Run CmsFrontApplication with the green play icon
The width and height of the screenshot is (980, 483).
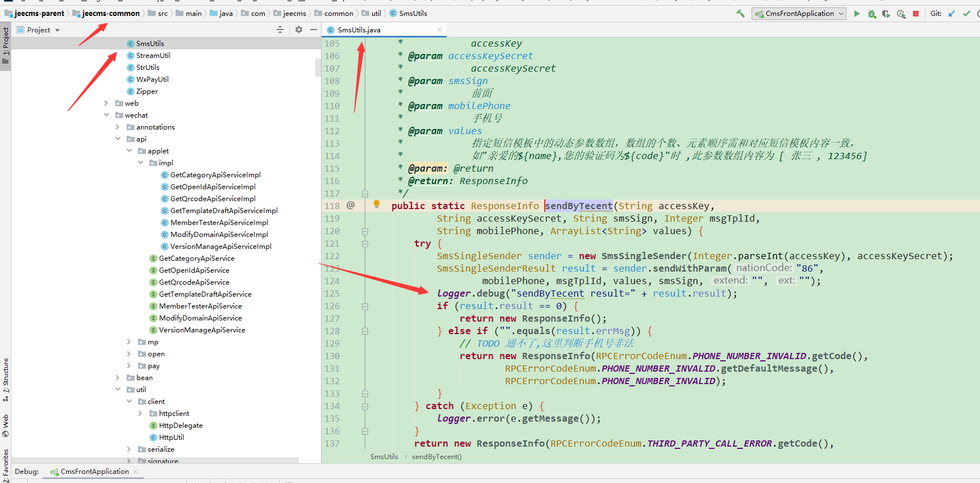(857, 14)
